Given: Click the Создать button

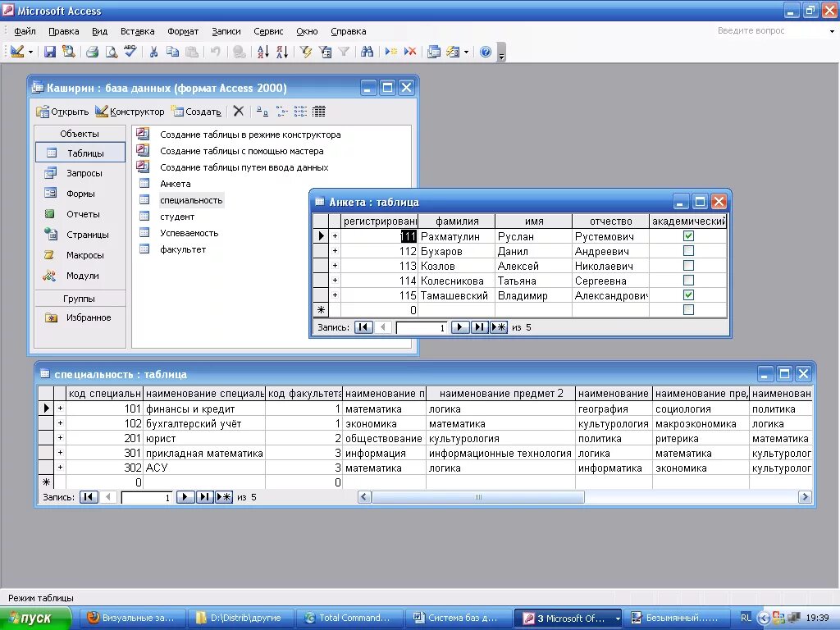Looking at the screenshot, I should click(x=196, y=112).
